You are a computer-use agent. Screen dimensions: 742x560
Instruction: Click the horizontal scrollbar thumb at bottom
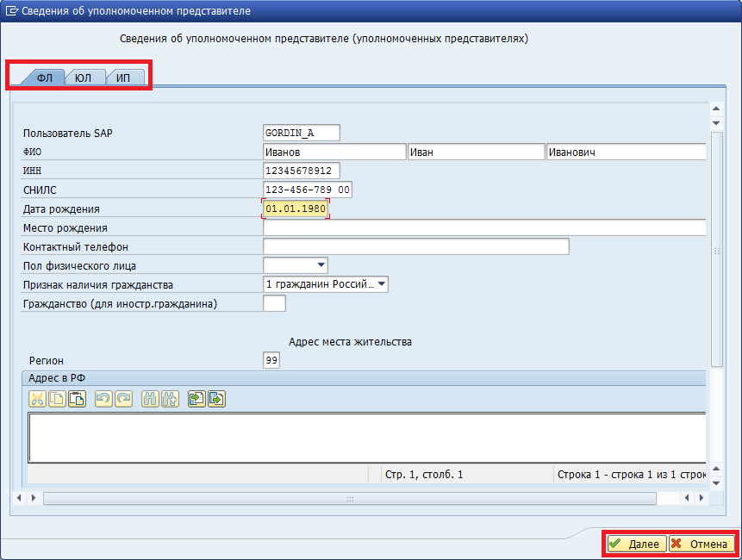pyautogui.click(x=349, y=498)
